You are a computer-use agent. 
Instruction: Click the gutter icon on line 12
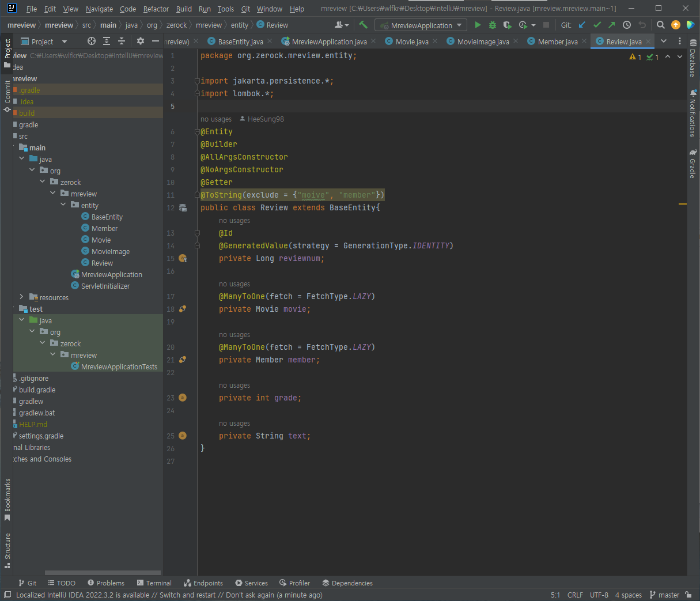183,207
